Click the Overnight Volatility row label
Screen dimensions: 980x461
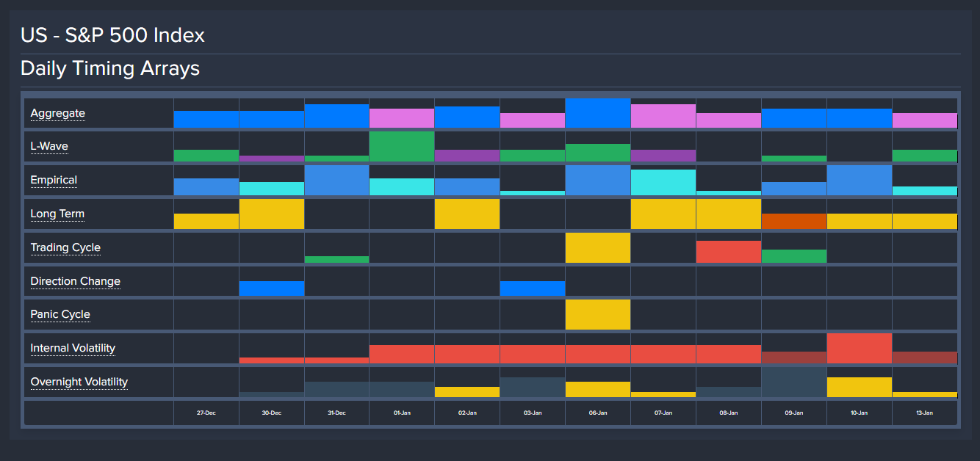pos(79,382)
